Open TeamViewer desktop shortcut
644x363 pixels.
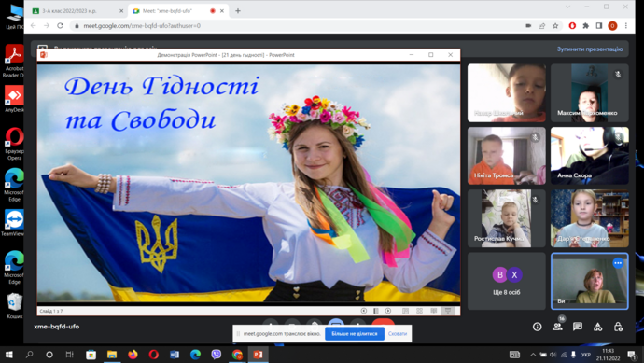click(x=14, y=223)
